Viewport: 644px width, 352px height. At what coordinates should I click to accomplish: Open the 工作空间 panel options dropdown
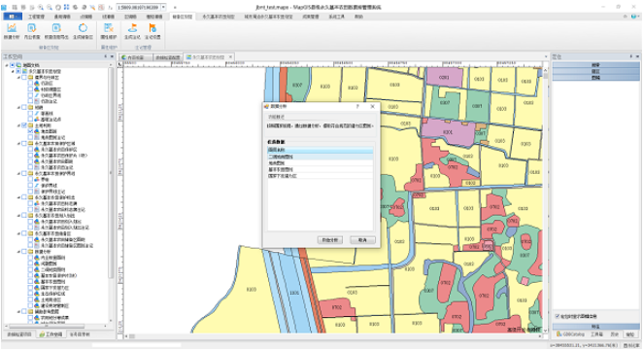[x=111, y=56]
